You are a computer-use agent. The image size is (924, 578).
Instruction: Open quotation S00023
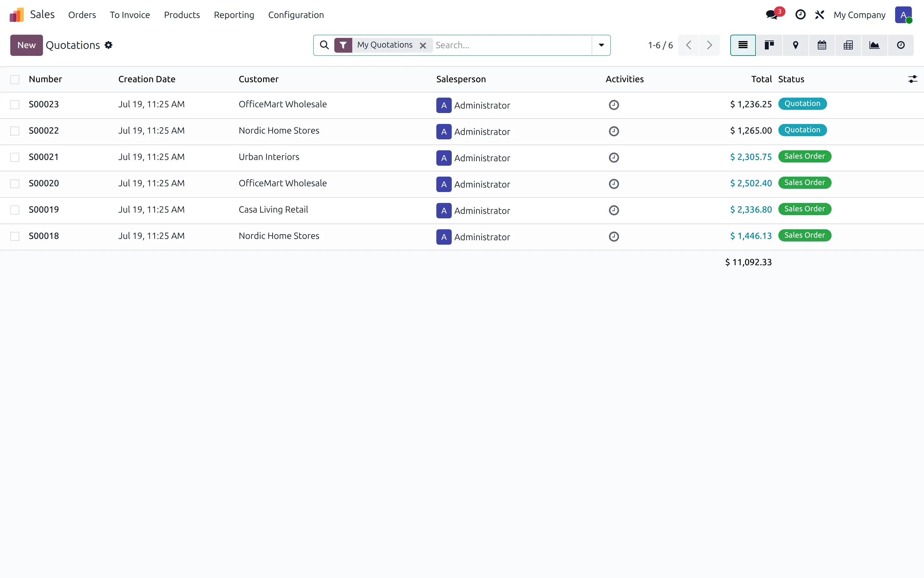[44, 104]
